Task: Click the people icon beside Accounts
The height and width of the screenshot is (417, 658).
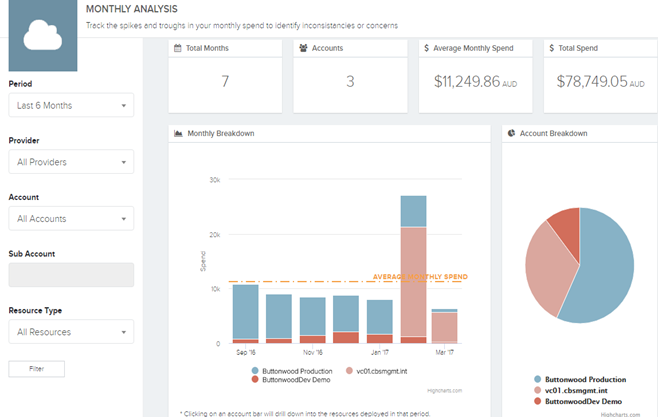Action: coord(303,48)
